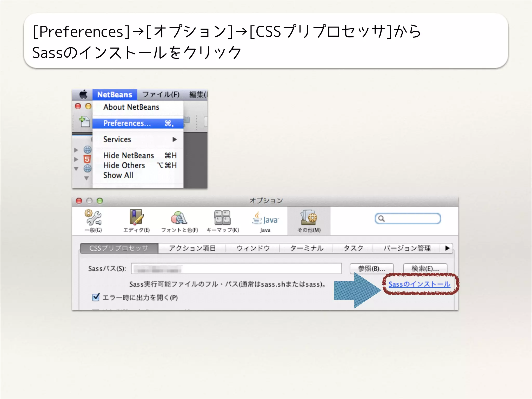
Task: Toggle エラー時に出力を開く(P) checkbox
Action: coord(96,297)
